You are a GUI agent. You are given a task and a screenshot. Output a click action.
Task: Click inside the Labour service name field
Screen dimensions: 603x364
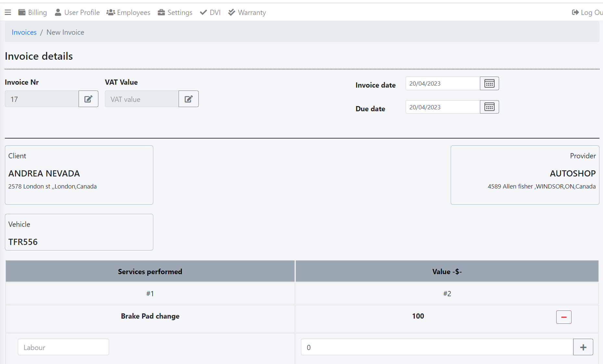point(63,347)
